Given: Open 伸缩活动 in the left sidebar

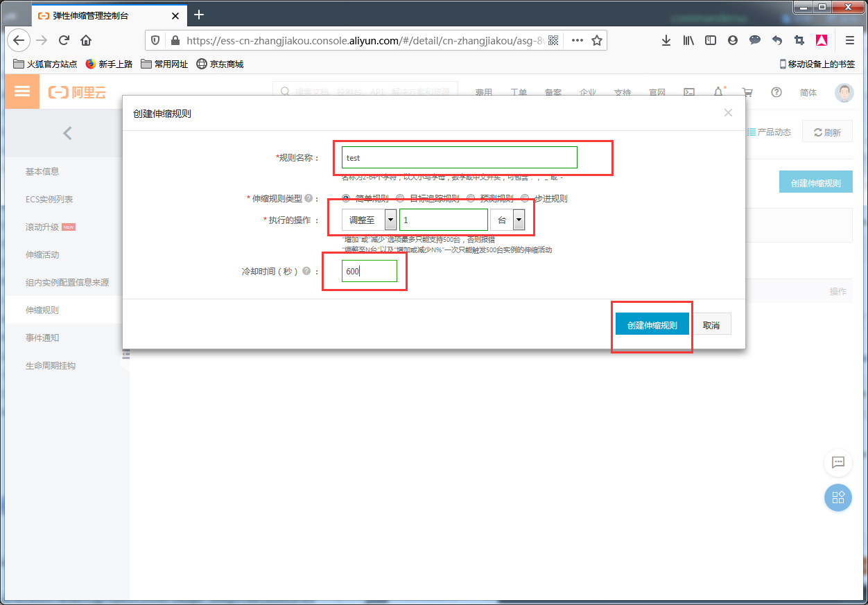Looking at the screenshot, I should (42, 254).
